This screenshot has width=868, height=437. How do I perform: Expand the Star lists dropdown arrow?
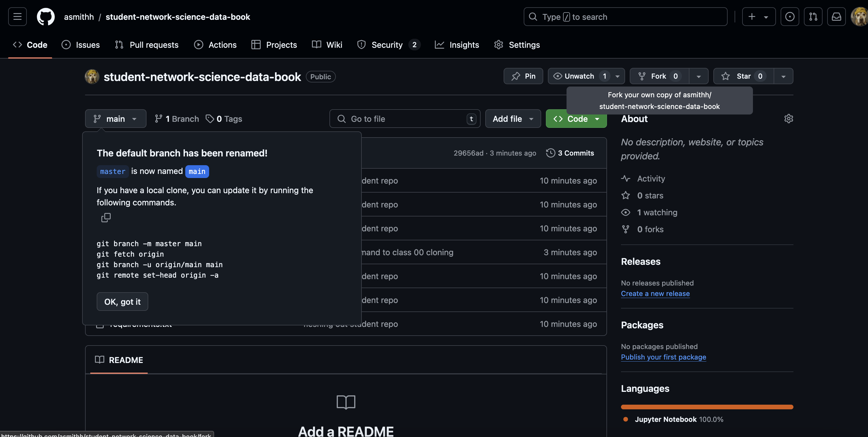[x=783, y=76]
